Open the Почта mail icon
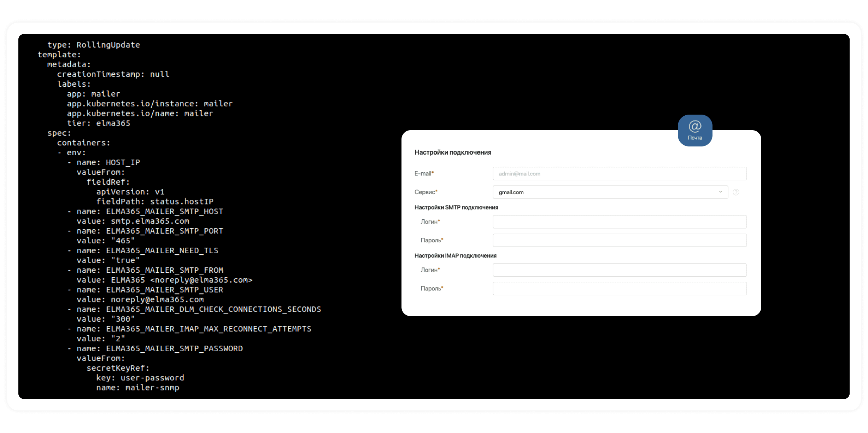This screenshot has width=868, height=433. [x=695, y=130]
